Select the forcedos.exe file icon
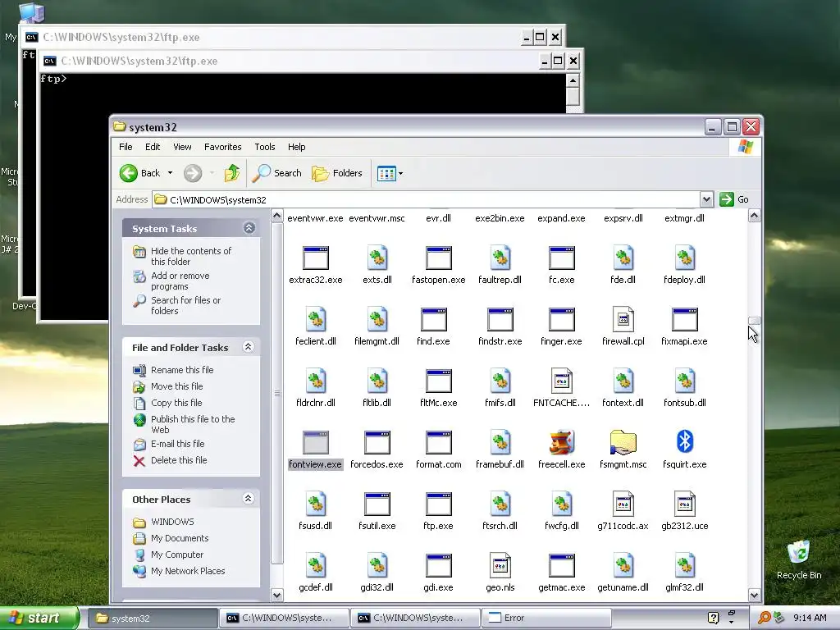Screen dimensions: 840x630 [x=377, y=442]
